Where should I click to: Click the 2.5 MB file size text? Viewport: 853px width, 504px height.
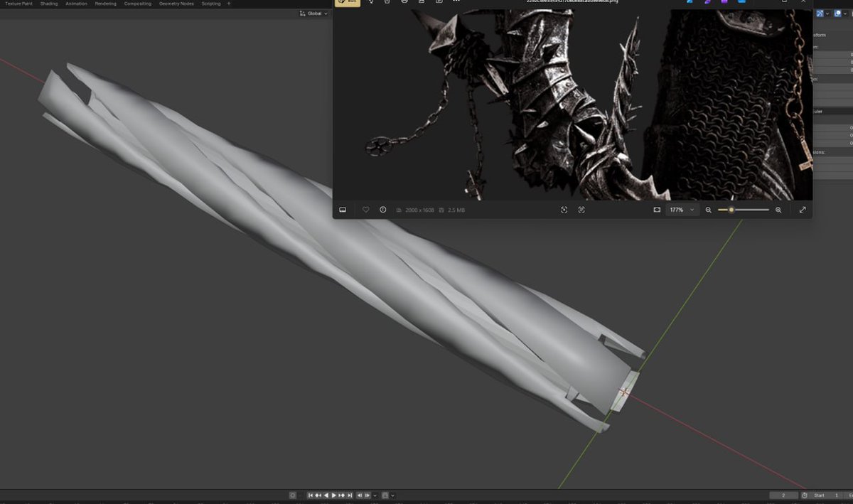456,210
